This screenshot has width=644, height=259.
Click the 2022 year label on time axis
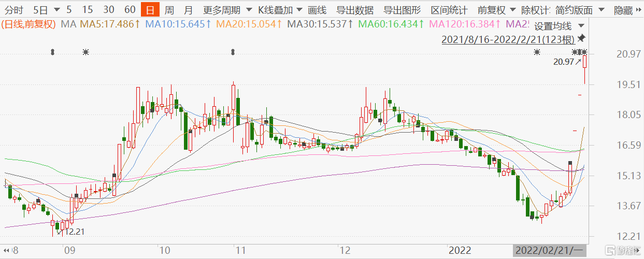pos(460,251)
